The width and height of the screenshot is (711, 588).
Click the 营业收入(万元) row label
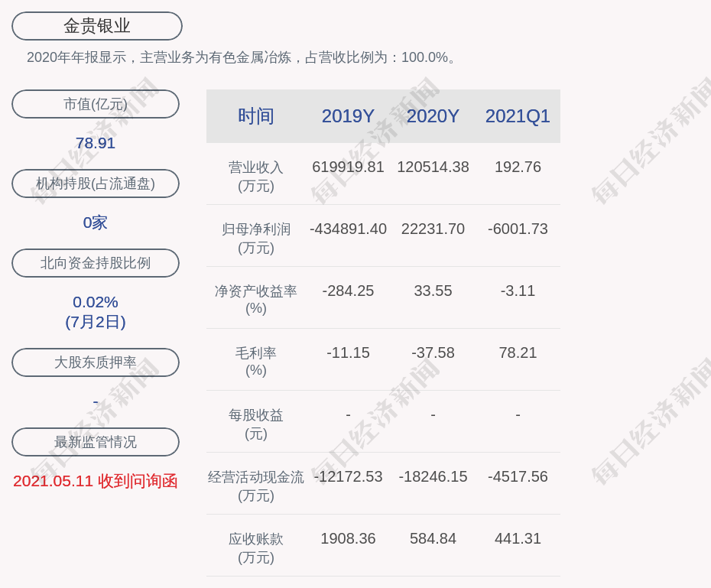(x=256, y=177)
